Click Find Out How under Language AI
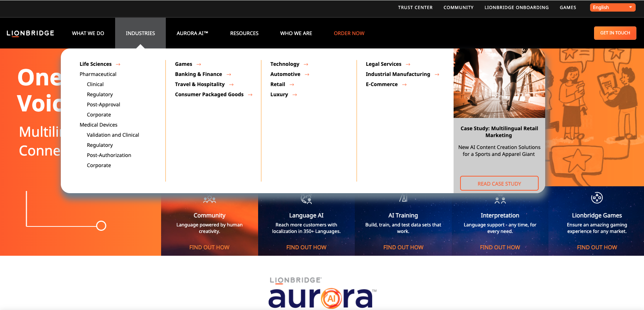 click(x=306, y=247)
